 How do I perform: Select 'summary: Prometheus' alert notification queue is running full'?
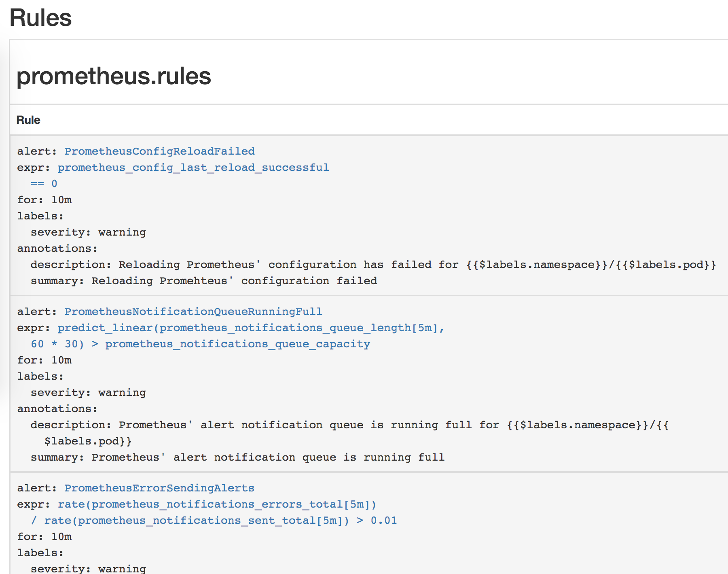pyautogui.click(x=238, y=457)
